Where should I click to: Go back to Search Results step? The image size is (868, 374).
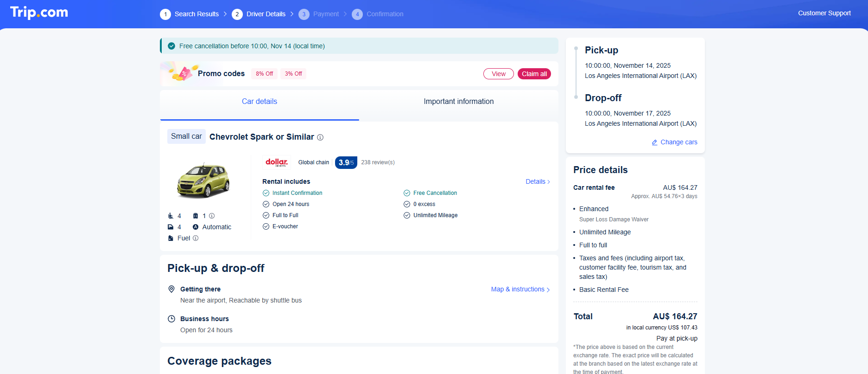pos(196,14)
